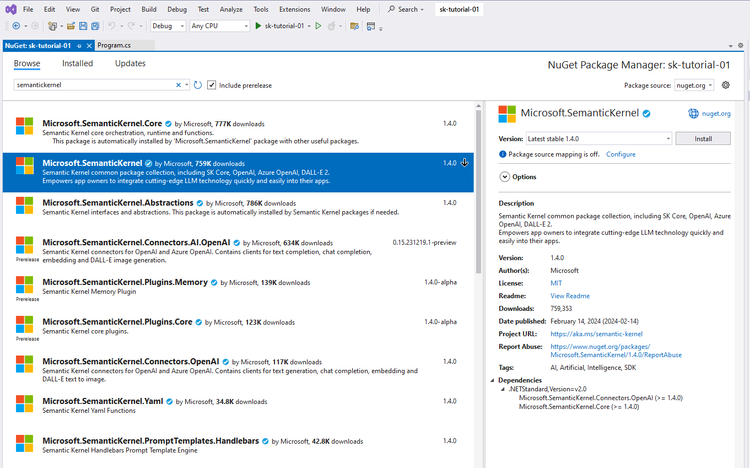750x468 pixels.
Task: Click the Microsoft.SemanticKernel.Core package logo
Action: (x=26, y=126)
